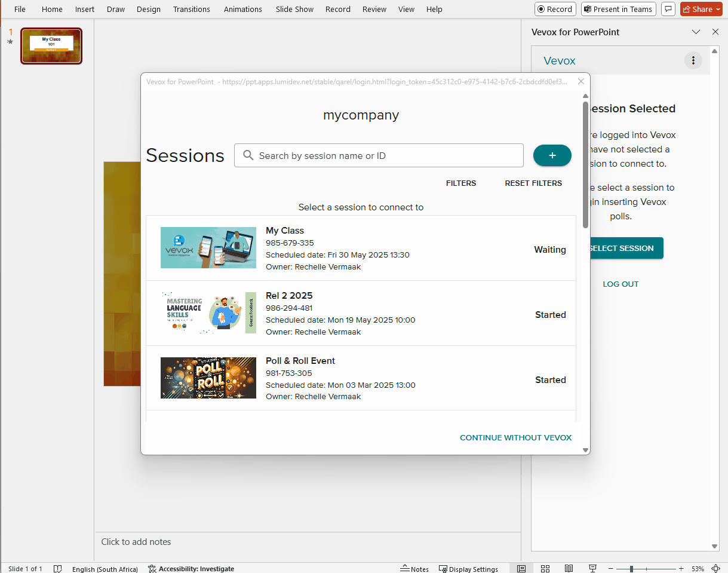The width and height of the screenshot is (728, 573).
Task: Open the Slide Show ribbon tab
Action: [x=294, y=9]
